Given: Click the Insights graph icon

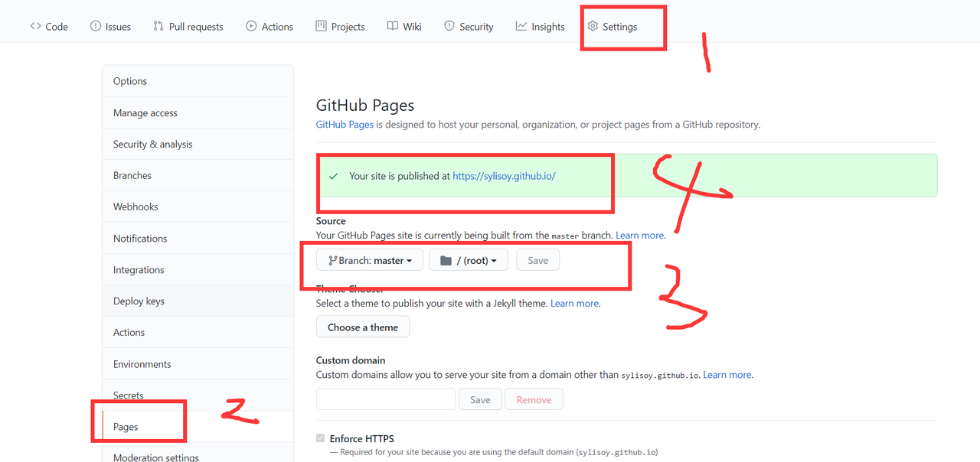Looking at the screenshot, I should (x=521, y=26).
